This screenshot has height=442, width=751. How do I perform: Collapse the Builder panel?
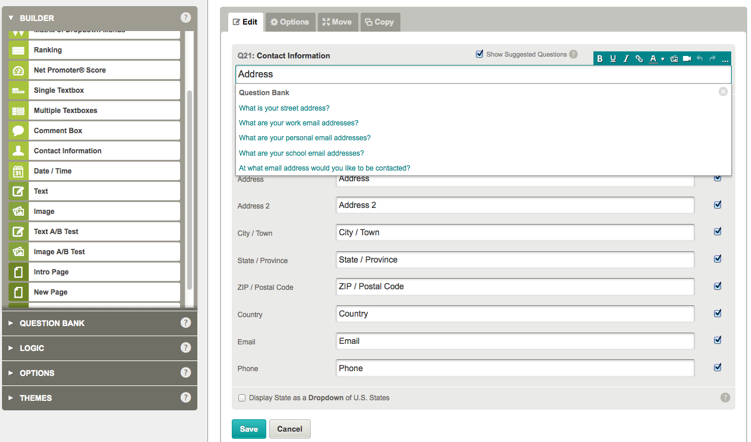[11, 18]
